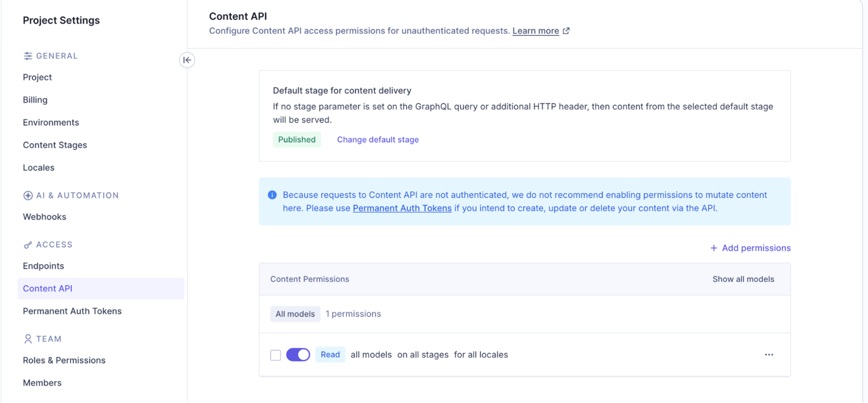
Task: Select Webhooks in the sidebar
Action: (x=44, y=217)
